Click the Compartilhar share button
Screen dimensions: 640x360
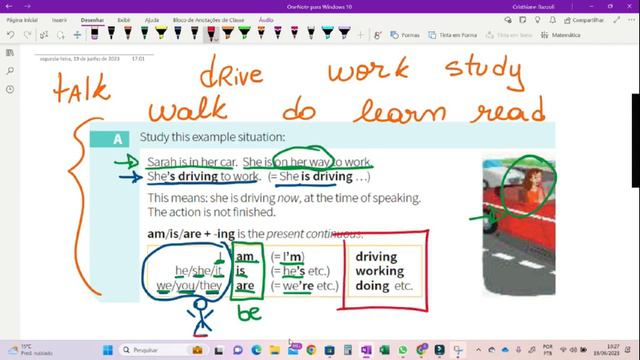584,20
